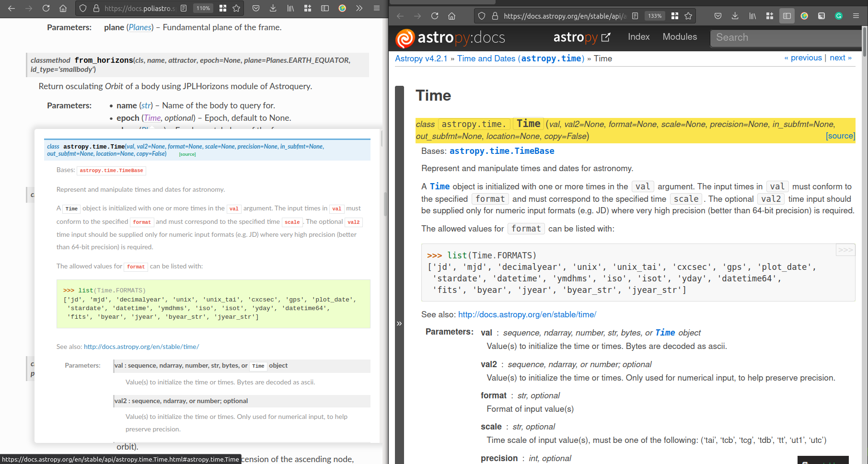Open See also docs.astropy.org time link
Screen dimensions: 868x464
coord(527,314)
